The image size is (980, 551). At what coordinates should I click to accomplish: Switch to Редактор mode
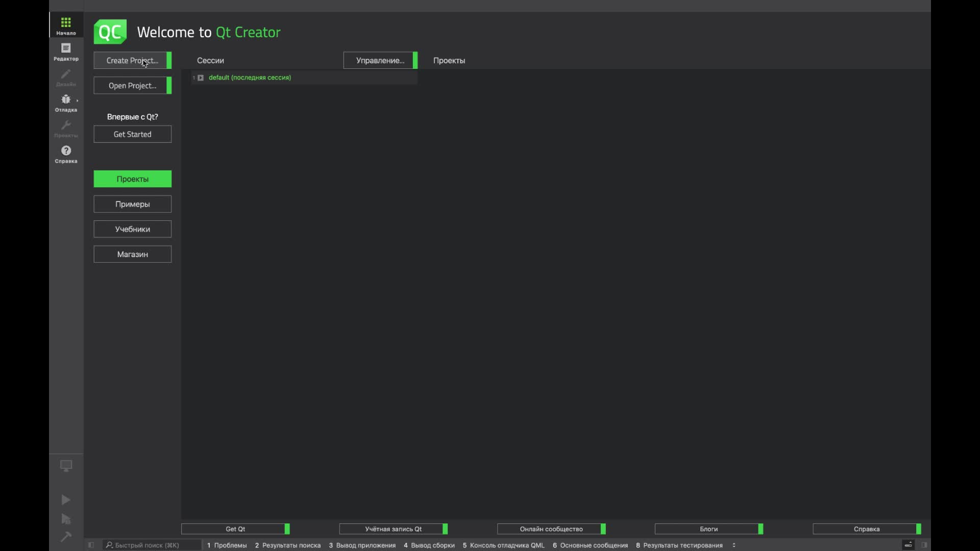tap(66, 52)
